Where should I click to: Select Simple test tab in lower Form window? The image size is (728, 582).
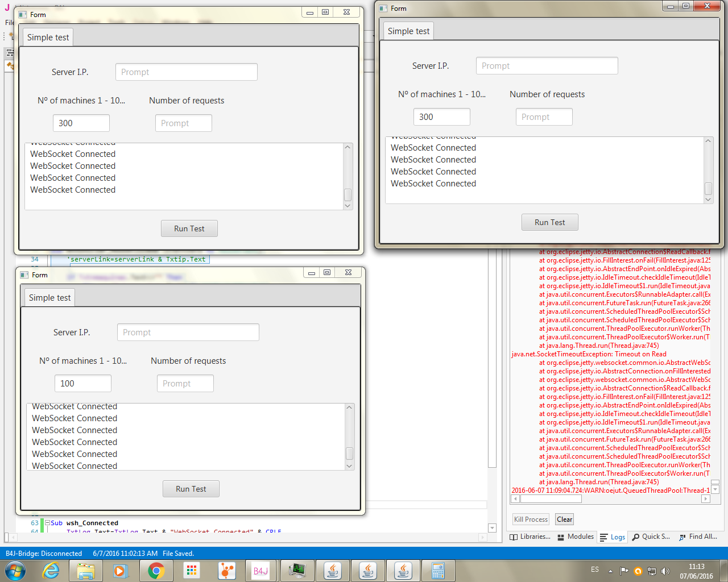pos(50,298)
